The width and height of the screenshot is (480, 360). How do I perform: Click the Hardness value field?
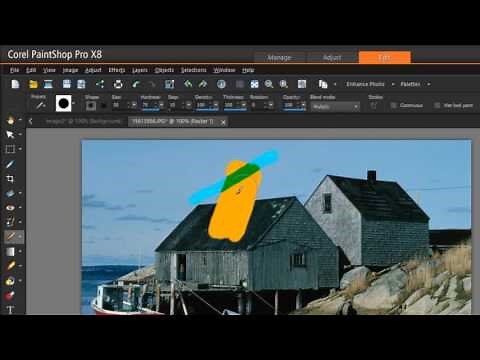(x=149, y=105)
